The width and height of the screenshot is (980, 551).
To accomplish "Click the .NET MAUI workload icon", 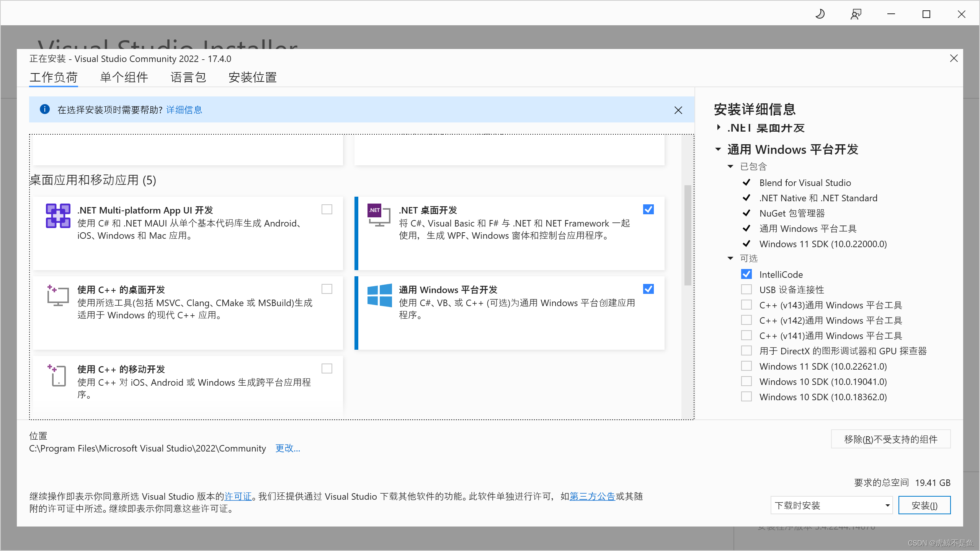I will 58,216.
